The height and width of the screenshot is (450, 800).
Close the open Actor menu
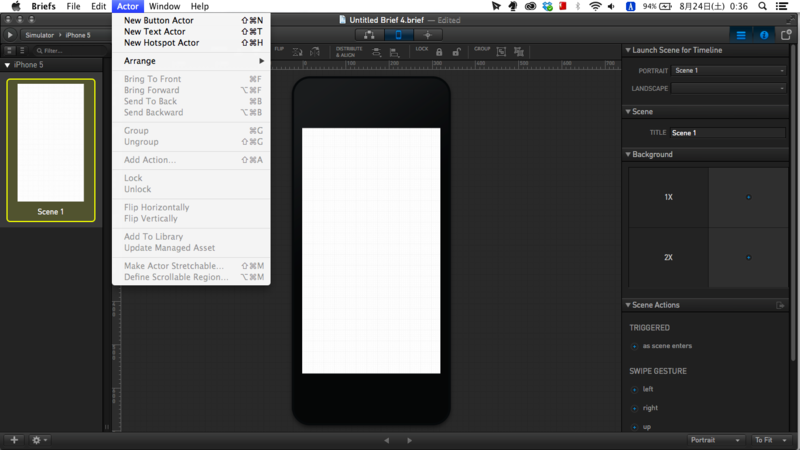[128, 6]
